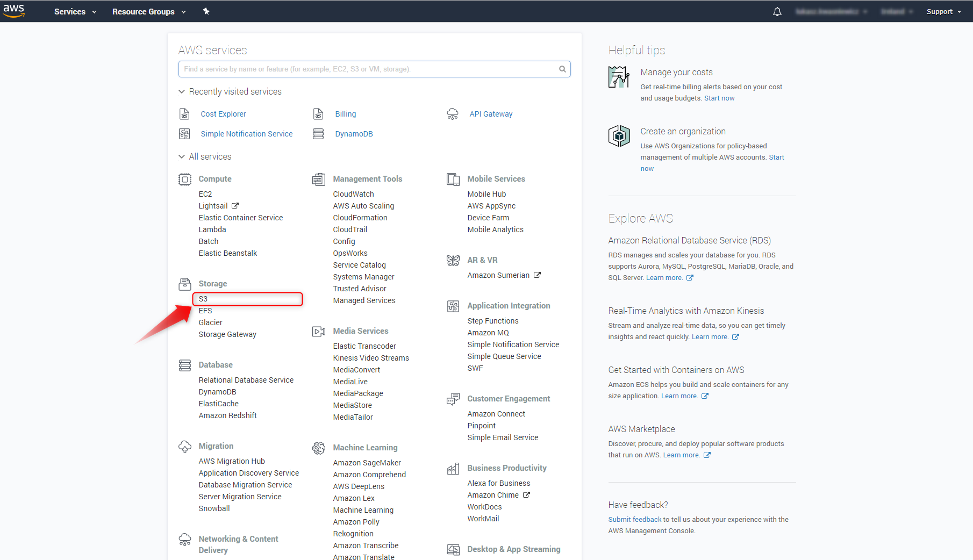Viewport: 973px width, 560px height.
Task: Click the Media Services category icon
Action: point(319,332)
